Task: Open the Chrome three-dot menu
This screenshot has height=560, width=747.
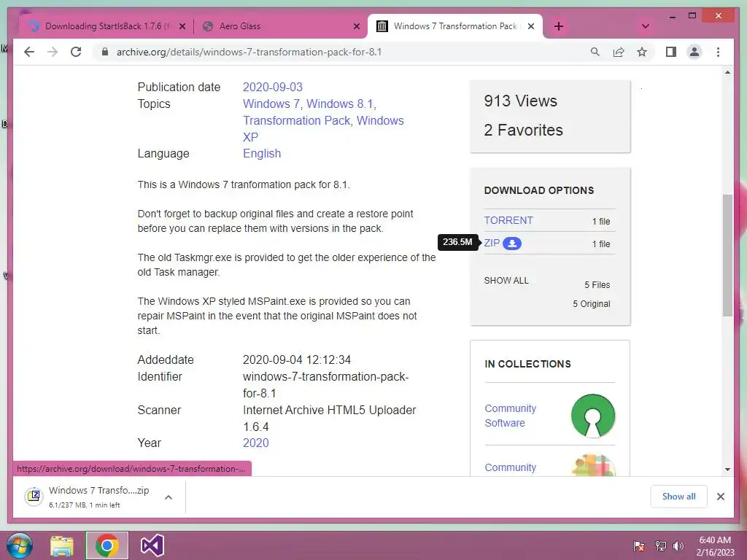Action: point(718,52)
